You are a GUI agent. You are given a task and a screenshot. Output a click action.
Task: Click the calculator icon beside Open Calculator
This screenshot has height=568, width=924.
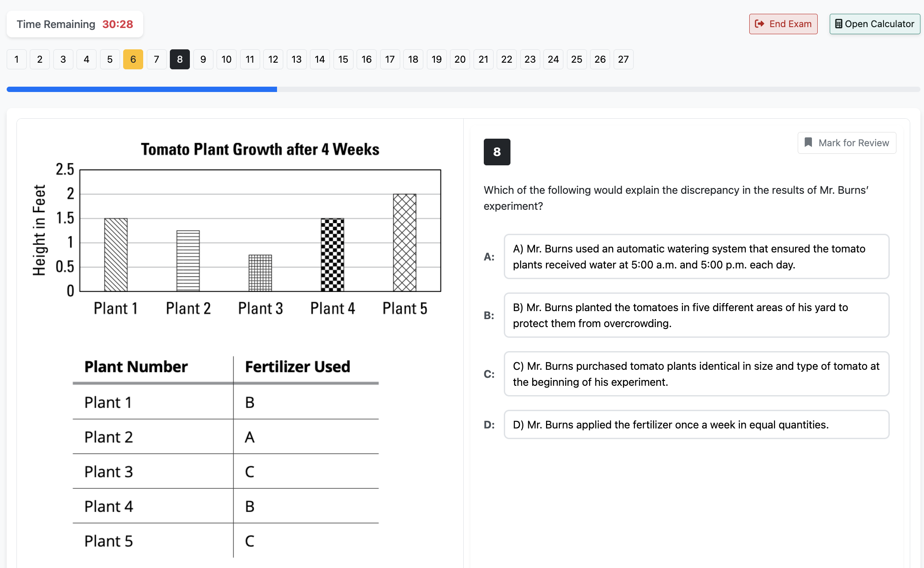[x=839, y=24]
